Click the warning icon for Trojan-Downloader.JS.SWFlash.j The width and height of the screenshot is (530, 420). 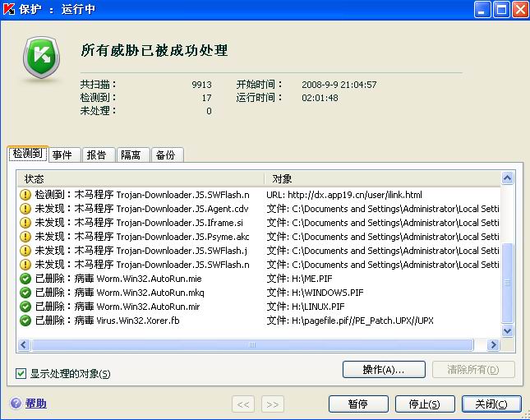[25, 251]
